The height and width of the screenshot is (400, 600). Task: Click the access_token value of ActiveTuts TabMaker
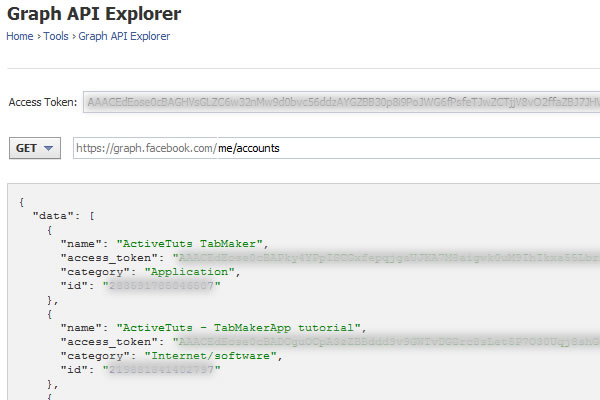386,258
